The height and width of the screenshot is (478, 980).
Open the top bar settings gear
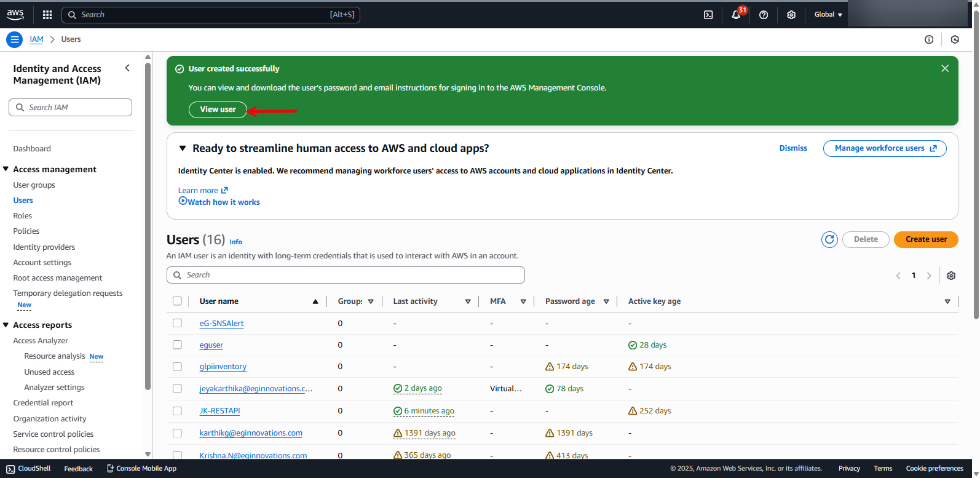coord(791,15)
